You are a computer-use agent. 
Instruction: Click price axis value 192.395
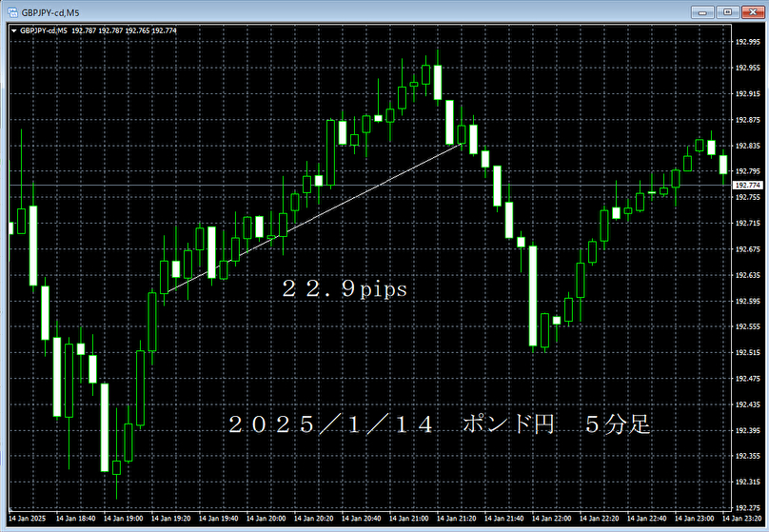[x=748, y=430]
